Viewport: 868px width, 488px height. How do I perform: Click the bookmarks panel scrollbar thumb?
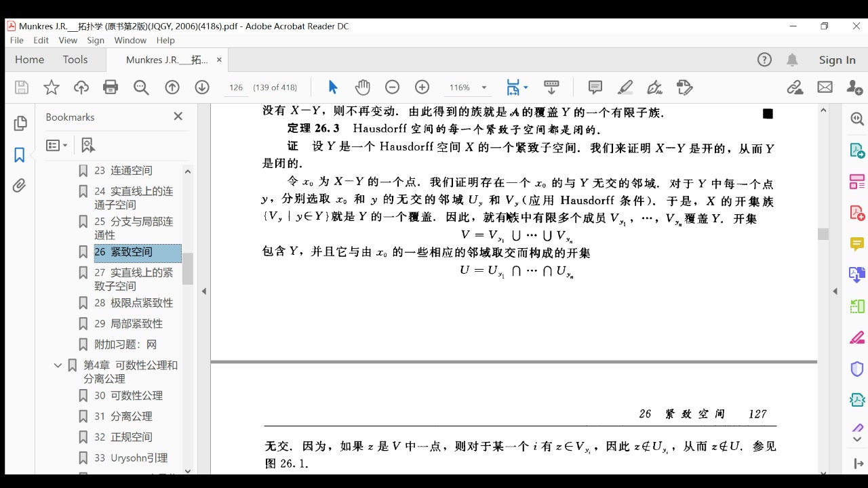pos(188,269)
